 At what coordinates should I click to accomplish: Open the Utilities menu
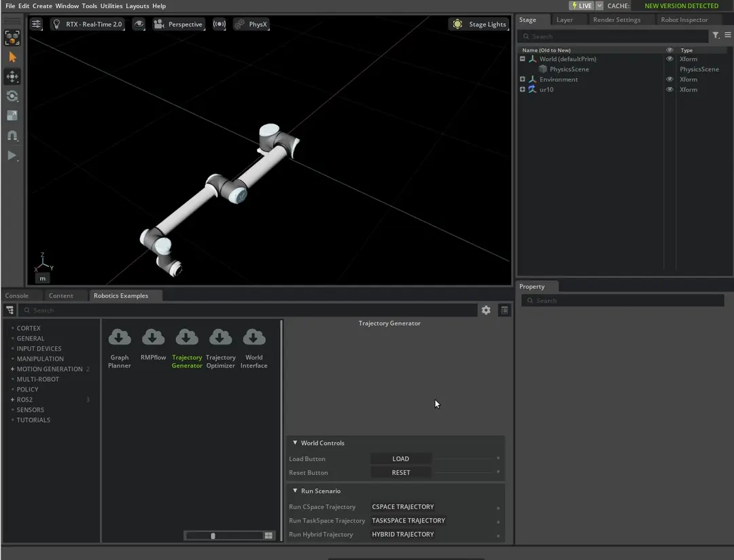pyautogui.click(x=111, y=6)
